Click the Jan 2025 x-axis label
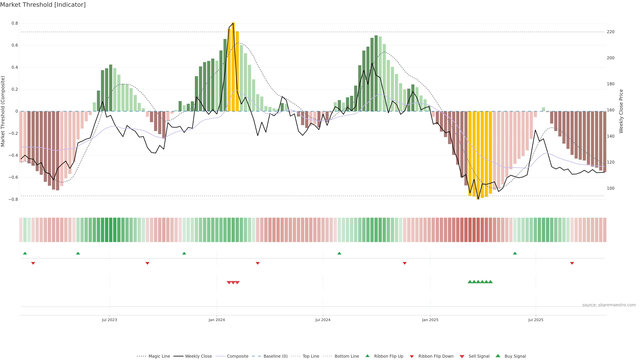The height and width of the screenshot is (362, 644). click(430, 320)
